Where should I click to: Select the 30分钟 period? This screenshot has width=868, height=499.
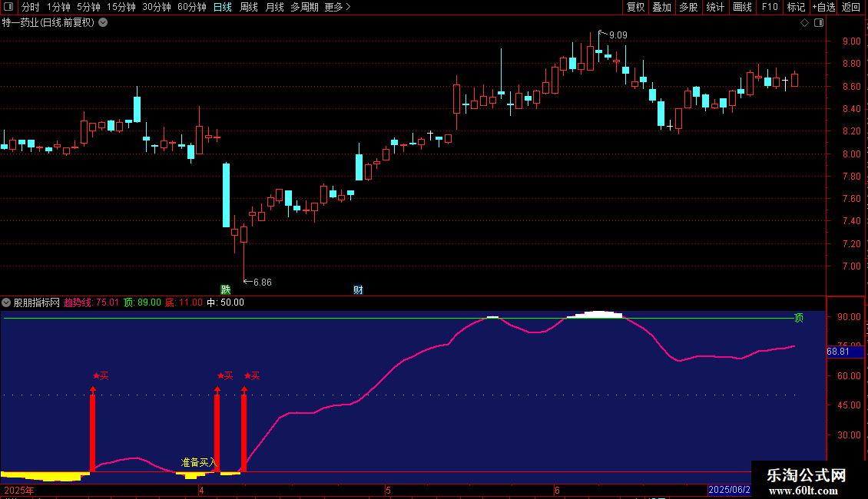[x=157, y=7]
